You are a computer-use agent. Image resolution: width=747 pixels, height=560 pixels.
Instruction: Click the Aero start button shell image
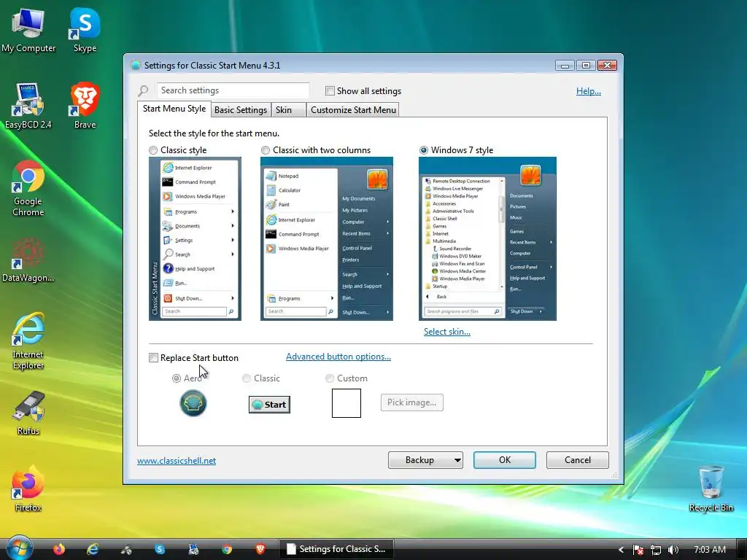click(193, 402)
